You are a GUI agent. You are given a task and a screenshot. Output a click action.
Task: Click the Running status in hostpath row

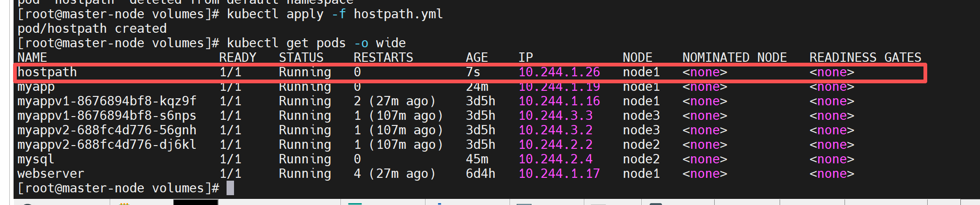tap(305, 72)
